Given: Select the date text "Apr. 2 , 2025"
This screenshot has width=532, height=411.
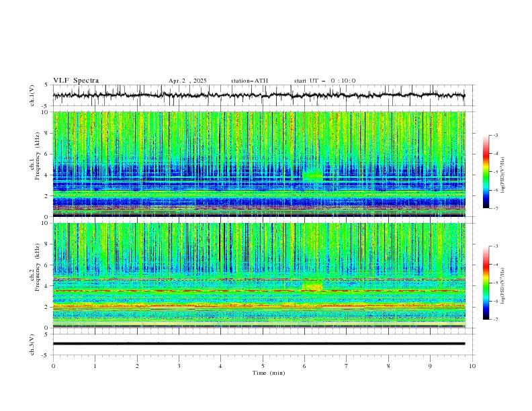Looking at the screenshot, I should coord(187,81).
